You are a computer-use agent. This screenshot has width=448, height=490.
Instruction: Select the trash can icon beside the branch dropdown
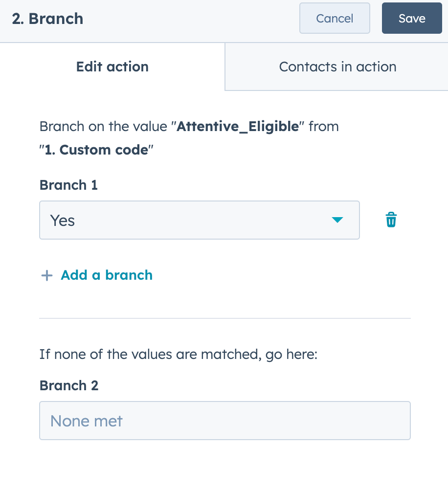point(391,220)
